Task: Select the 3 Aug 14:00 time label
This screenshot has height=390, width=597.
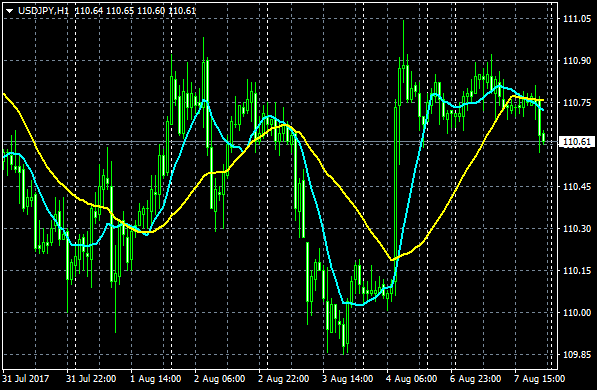Action: 347,379
